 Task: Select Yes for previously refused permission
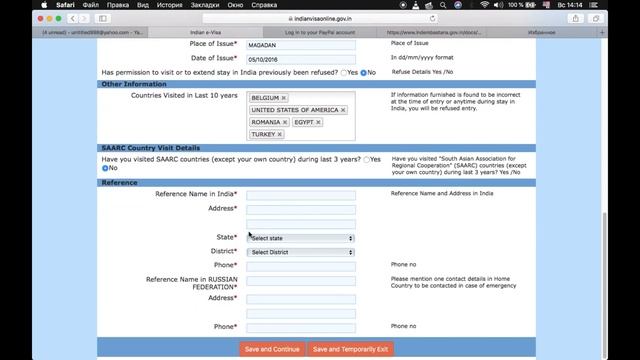[x=344, y=73]
